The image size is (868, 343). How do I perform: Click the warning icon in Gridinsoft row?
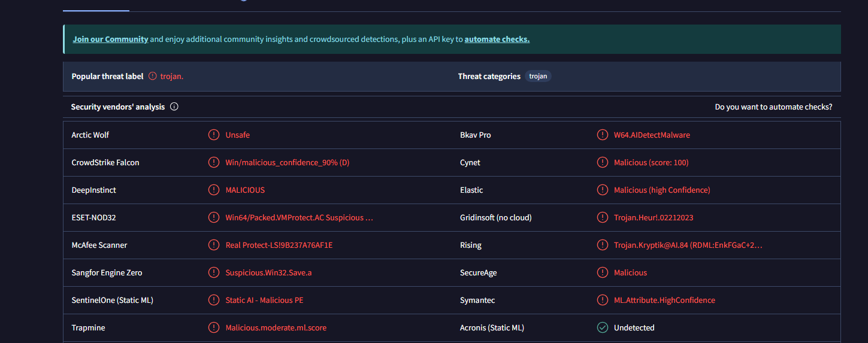click(603, 217)
